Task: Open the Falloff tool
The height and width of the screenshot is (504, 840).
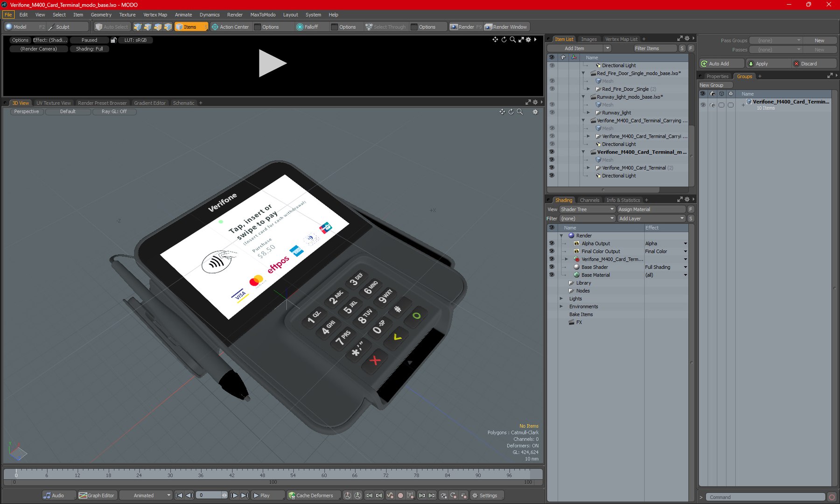Action: pyautogui.click(x=308, y=27)
